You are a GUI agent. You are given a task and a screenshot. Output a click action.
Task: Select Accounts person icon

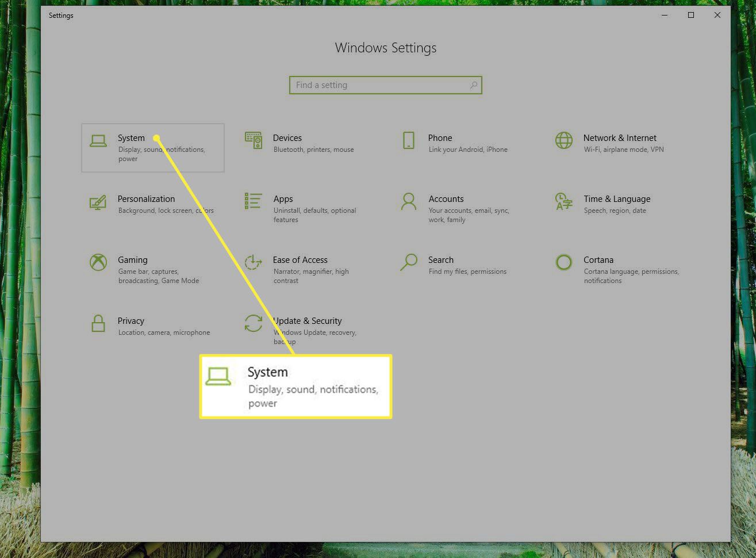point(409,201)
